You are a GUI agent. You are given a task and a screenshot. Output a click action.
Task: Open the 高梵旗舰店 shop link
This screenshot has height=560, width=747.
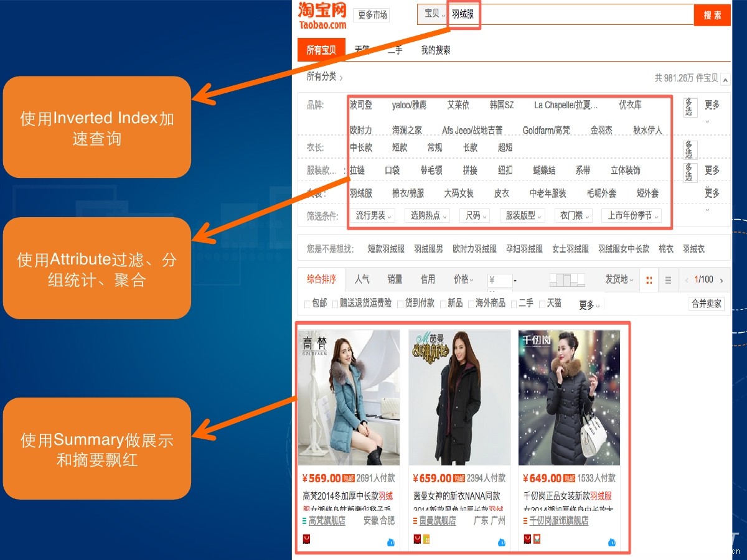click(327, 521)
